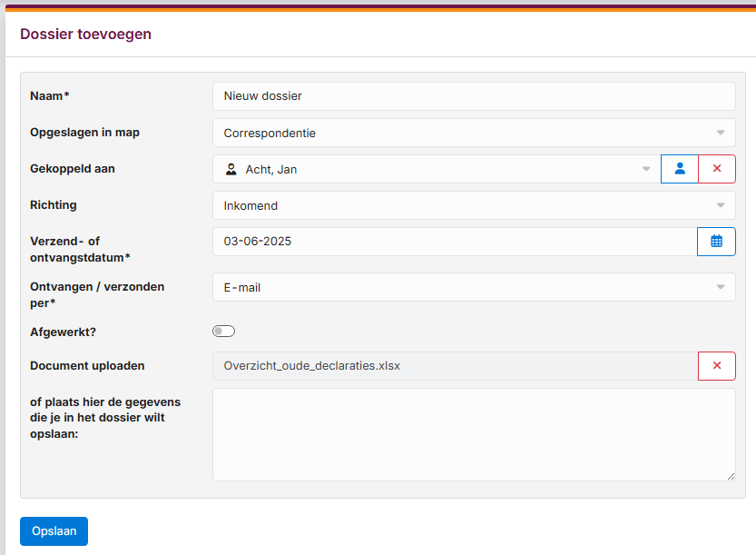Click the blue person icon next to Acht, Jan

point(680,169)
